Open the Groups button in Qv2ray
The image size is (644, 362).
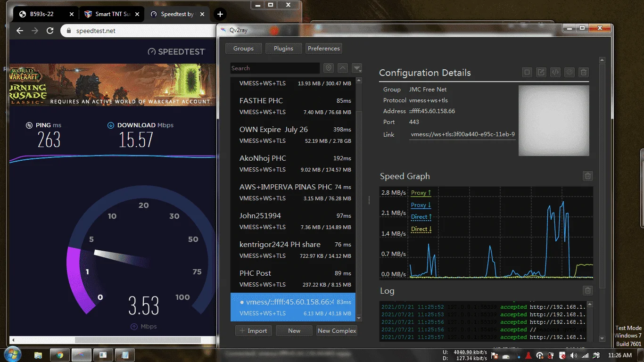pos(243,49)
